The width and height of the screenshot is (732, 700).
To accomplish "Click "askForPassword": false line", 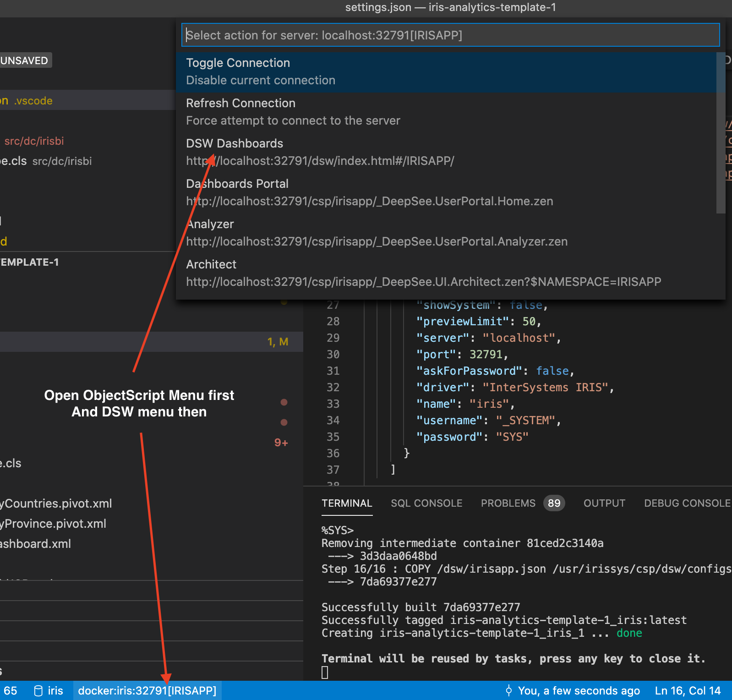I will point(495,371).
